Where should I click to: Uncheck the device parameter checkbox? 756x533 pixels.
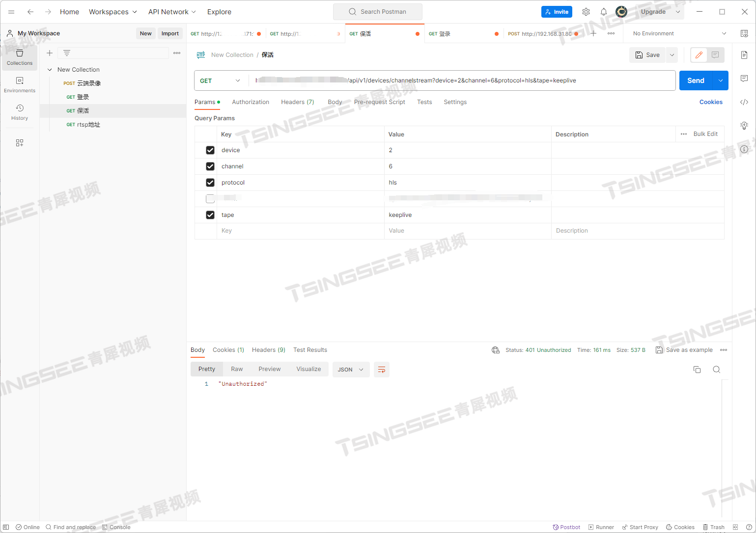[210, 150]
